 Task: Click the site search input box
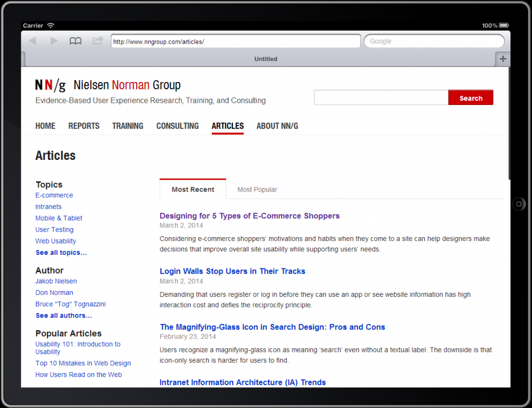pyautogui.click(x=381, y=98)
